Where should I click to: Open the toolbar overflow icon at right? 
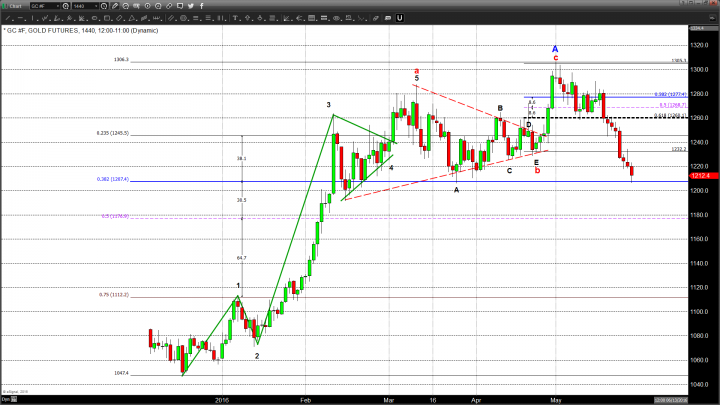click(x=712, y=18)
